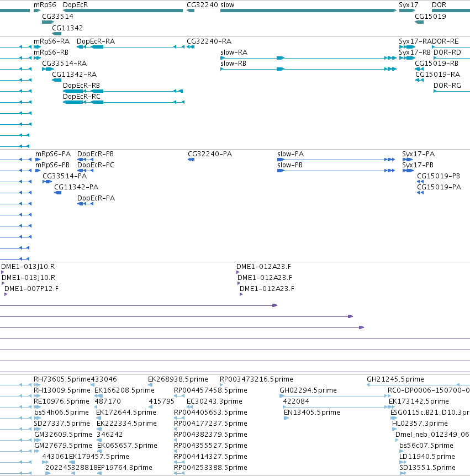Image resolution: width=470 pixels, height=476 pixels.
Task: Click the RE10976.5prime EST label
Action: click(61, 401)
